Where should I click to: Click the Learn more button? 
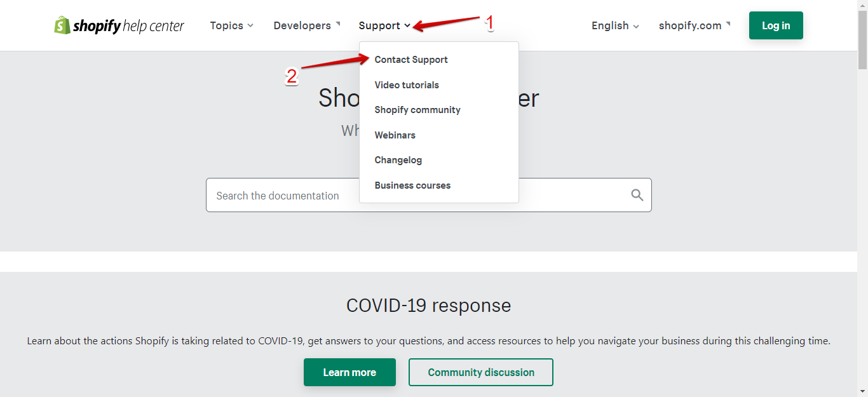point(349,372)
